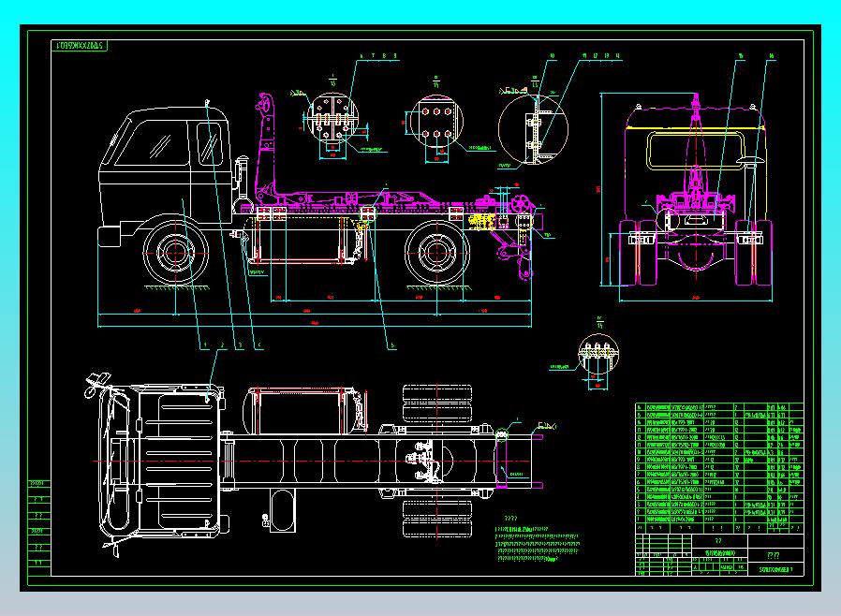841x616 pixels.
Task: Select the rear view width dimension
Action: tap(696, 301)
